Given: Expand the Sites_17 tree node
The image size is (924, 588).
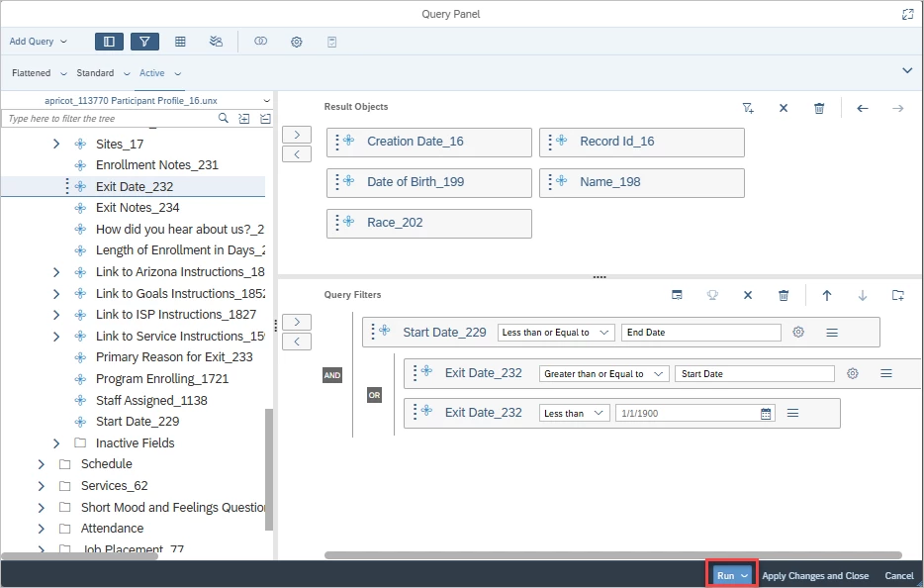Looking at the screenshot, I should [x=56, y=144].
